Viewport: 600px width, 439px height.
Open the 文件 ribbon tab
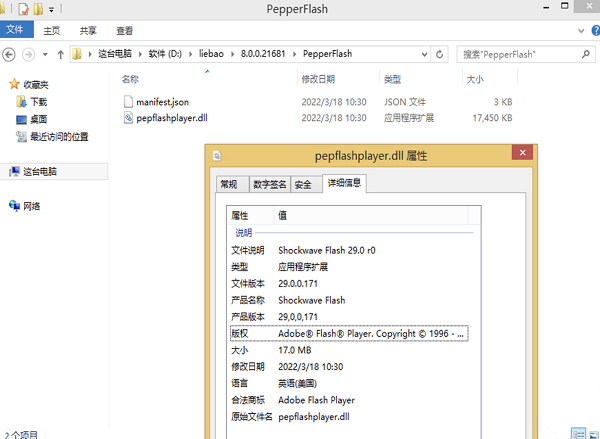pos(15,29)
